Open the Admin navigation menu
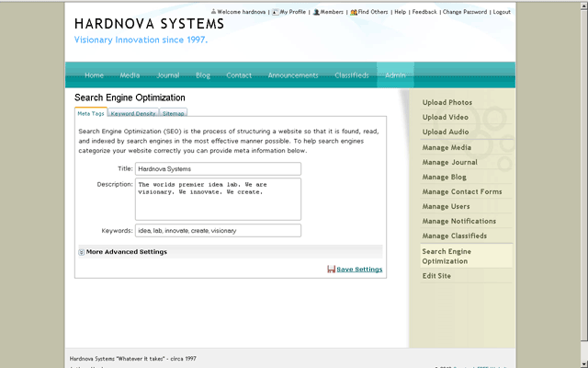The width and height of the screenshot is (588, 368). click(395, 75)
